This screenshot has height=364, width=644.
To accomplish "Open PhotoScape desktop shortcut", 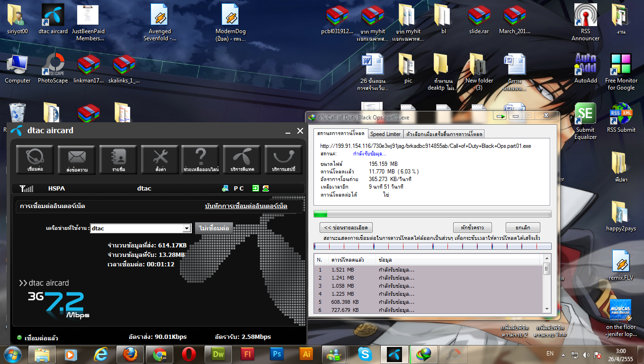I will [53, 69].
